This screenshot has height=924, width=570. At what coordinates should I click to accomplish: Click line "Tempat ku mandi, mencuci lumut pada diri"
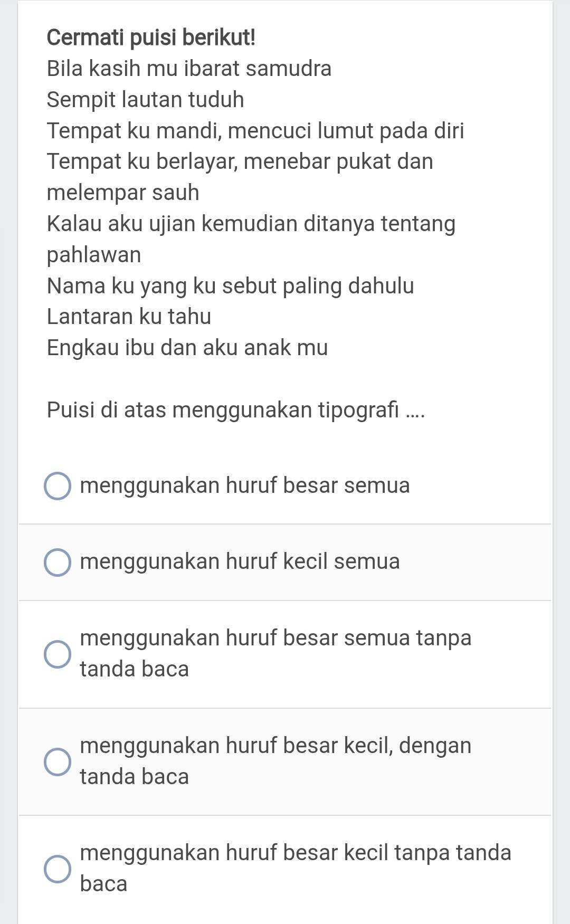coord(255,131)
